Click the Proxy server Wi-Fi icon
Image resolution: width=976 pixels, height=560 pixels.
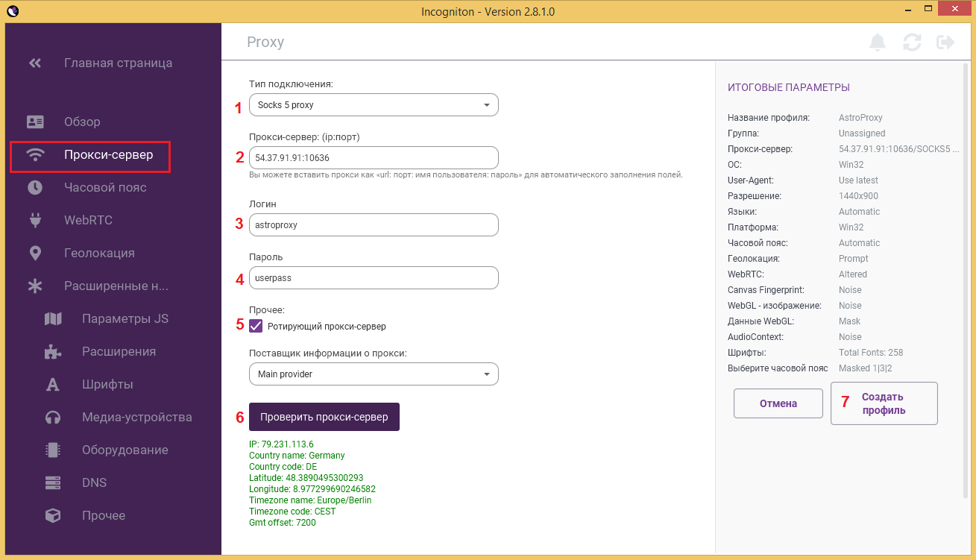tap(35, 155)
